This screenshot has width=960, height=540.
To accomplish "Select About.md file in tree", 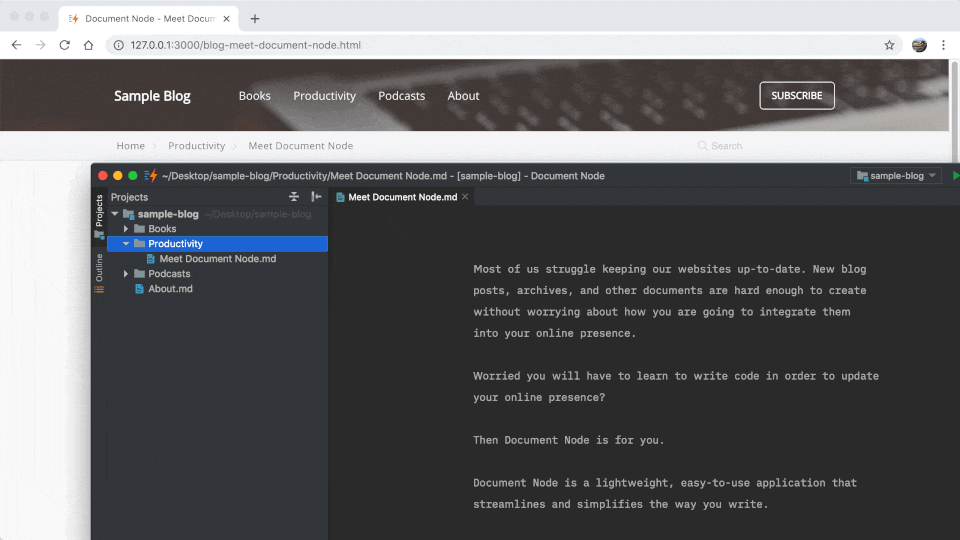I will tap(217, 289).
